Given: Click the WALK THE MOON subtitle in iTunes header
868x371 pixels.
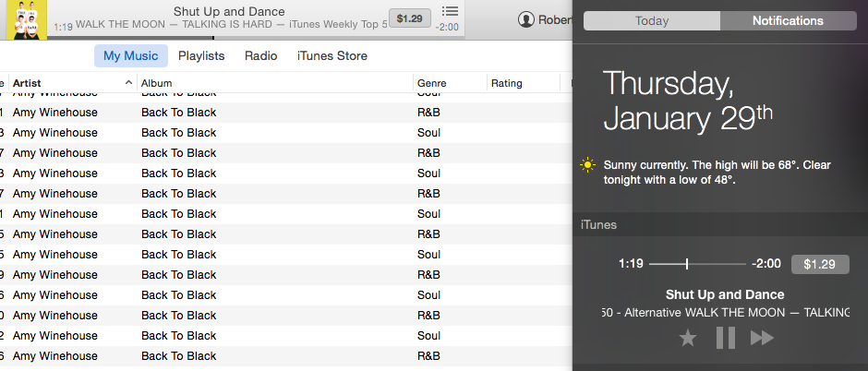Looking at the screenshot, I should (232, 24).
